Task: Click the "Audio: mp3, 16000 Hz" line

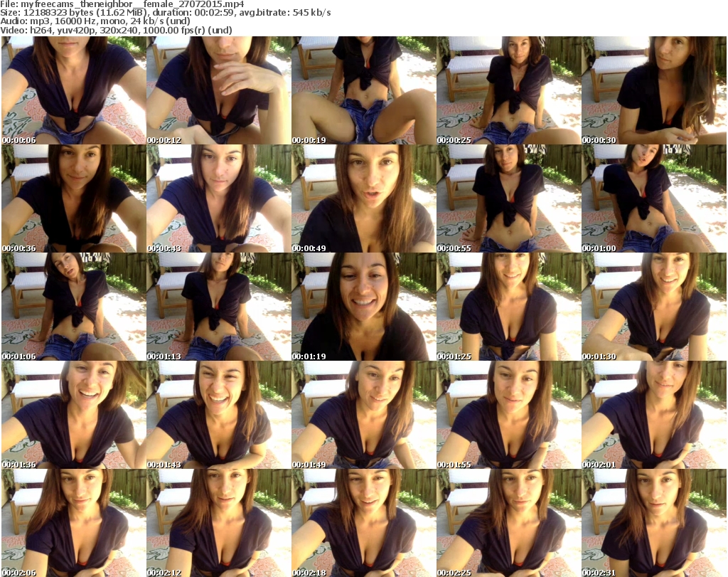Action: coord(95,21)
